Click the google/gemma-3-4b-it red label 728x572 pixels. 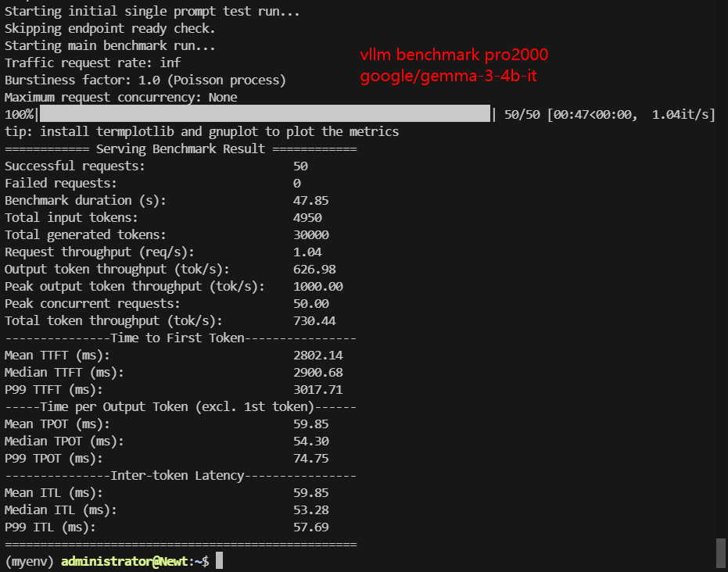coord(449,76)
